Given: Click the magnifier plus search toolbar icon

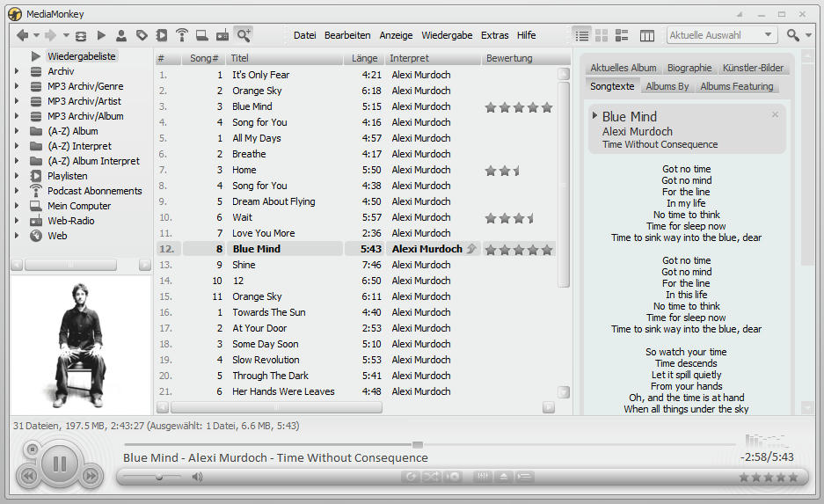Looking at the screenshot, I should [244, 35].
